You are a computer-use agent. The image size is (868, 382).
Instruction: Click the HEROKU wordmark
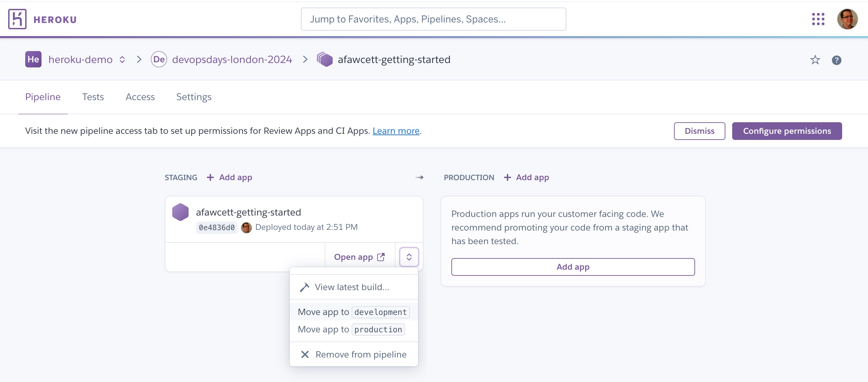tap(55, 20)
